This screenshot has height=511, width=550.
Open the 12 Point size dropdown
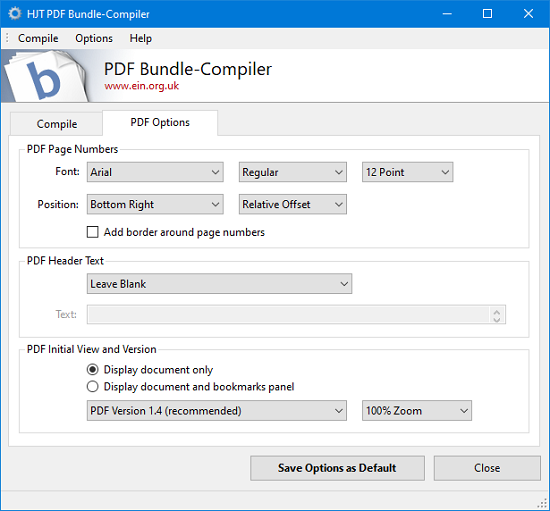[407, 172]
